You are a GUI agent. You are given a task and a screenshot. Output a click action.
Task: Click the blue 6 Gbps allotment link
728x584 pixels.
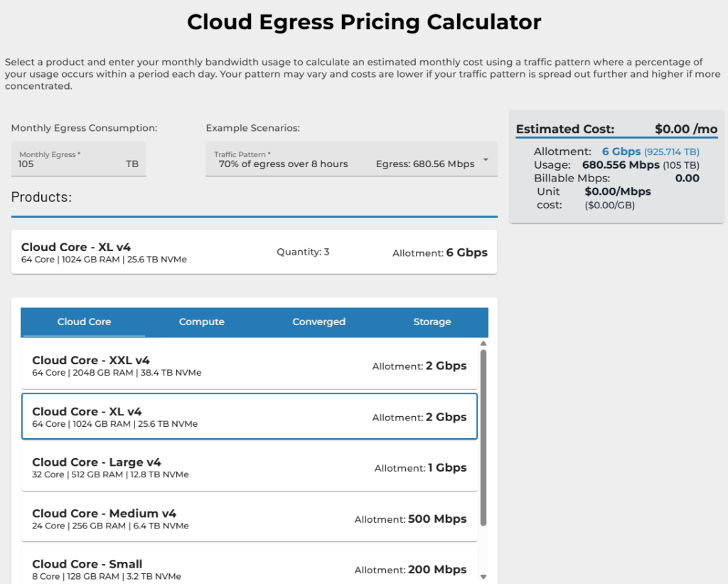tap(621, 152)
